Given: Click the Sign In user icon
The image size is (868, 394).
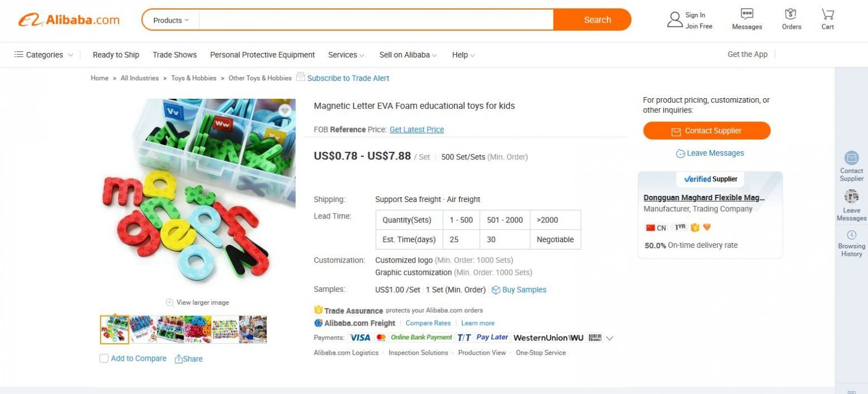Looking at the screenshot, I should 675,20.
